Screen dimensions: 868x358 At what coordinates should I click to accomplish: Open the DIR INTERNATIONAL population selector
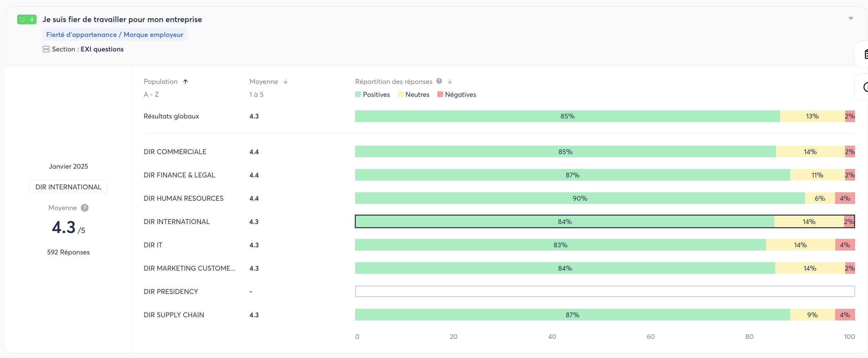click(x=69, y=187)
